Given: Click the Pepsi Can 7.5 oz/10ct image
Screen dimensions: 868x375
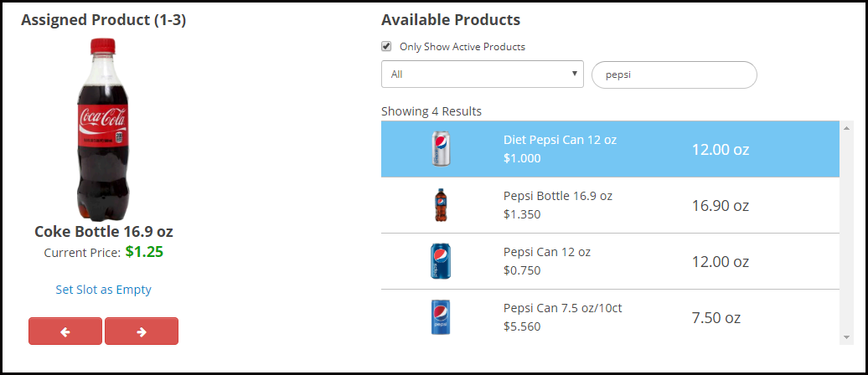Looking at the screenshot, I should pos(441,317).
